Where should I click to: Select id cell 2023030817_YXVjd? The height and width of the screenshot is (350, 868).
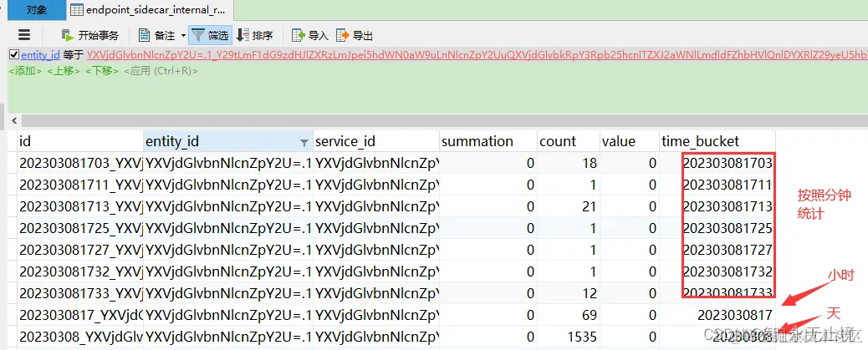(x=80, y=315)
